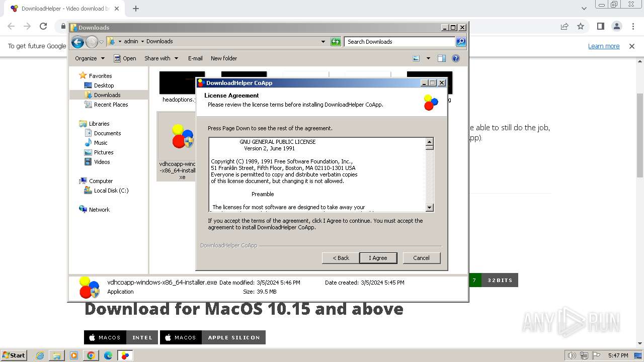Click the Explorer back navigation arrow
The width and height of the screenshot is (644, 362).
(77, 42)
